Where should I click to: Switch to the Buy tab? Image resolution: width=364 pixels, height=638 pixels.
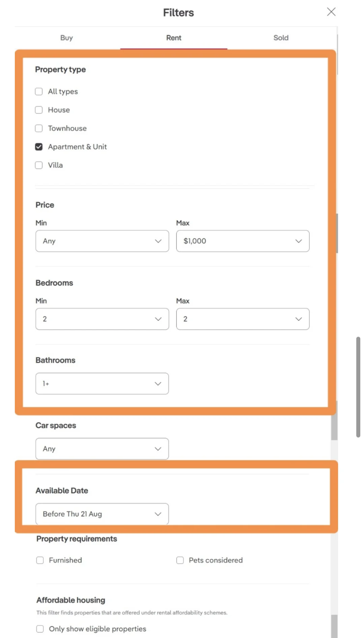(66, 38)
